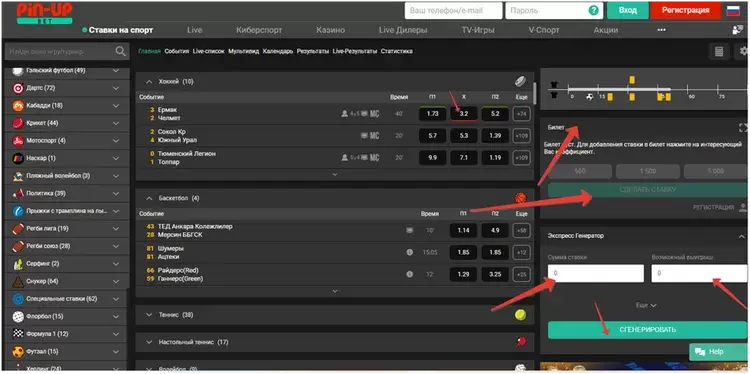The image size is (750, 374).
Task: Open the Live Дилеры tab
Action: pos(403,30)
